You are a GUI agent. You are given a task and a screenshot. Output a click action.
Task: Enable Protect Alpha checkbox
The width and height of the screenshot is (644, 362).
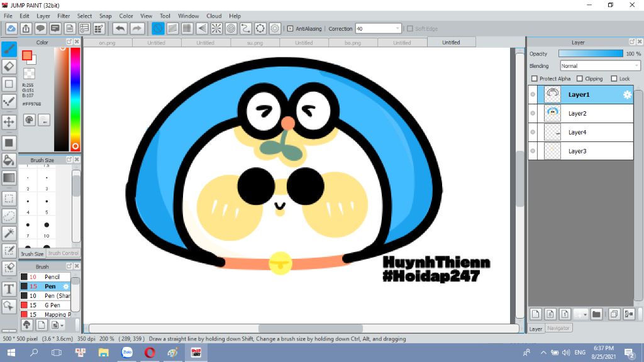coord(535,79)
